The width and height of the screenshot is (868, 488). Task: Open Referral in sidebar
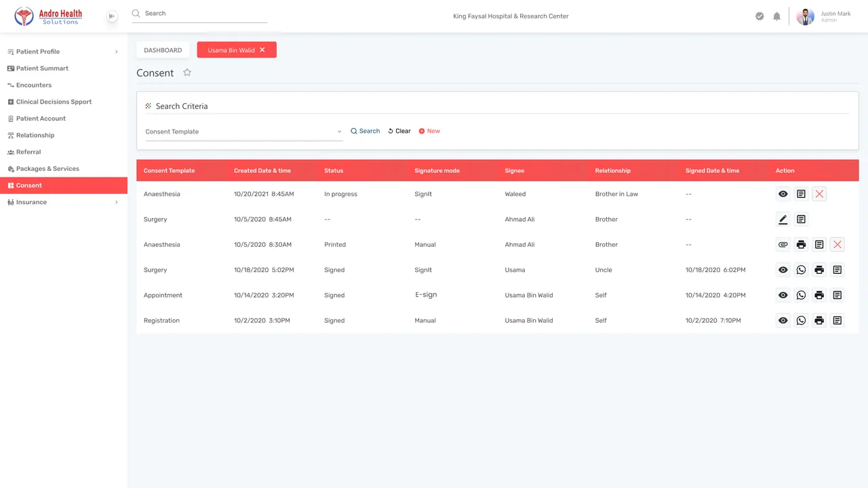(x=64, y=152)
